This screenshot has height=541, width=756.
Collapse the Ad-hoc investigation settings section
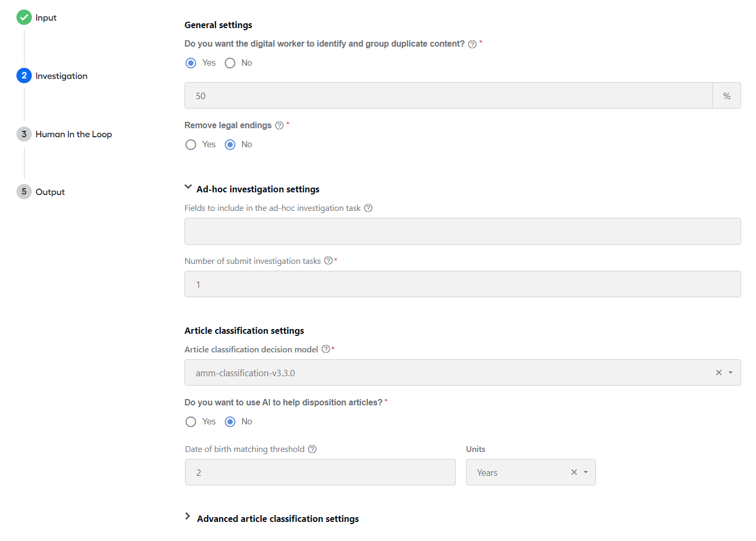tap(188, 187)
